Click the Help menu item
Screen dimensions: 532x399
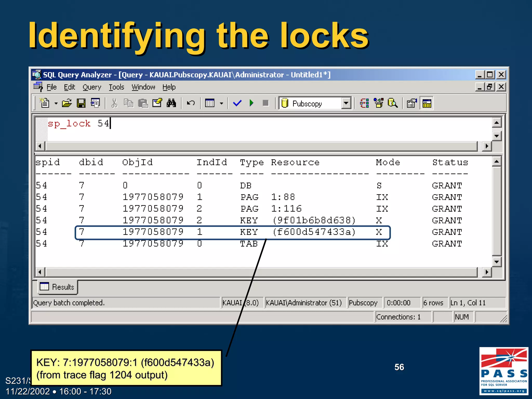[169, 87]
